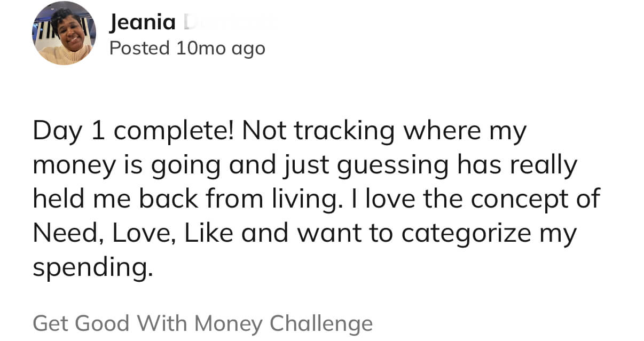Open the author name Jeania
644x341 pixels.
tap(143, 22)
